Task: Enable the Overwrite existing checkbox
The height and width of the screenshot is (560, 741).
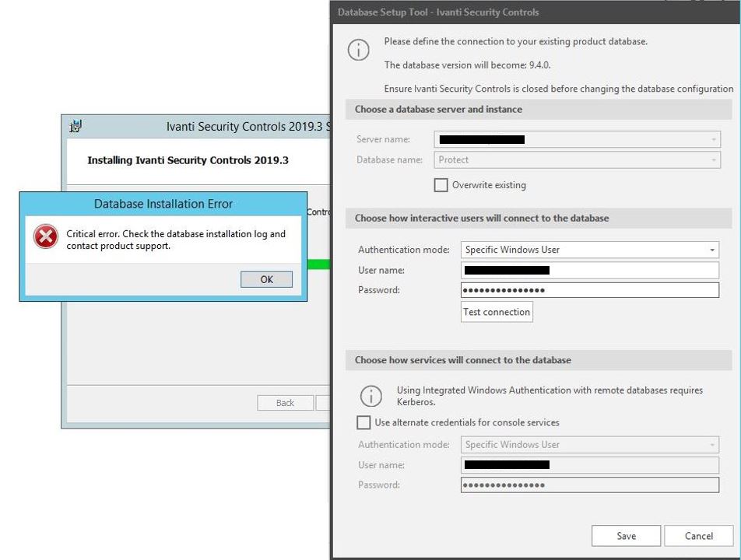Action: (441, 185)
